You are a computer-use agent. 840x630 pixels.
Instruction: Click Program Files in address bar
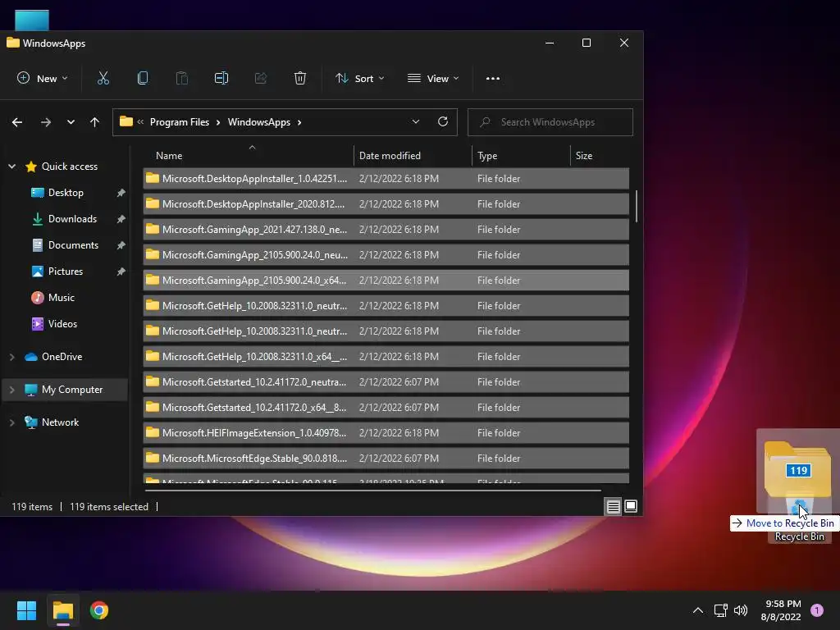(180, 122)
